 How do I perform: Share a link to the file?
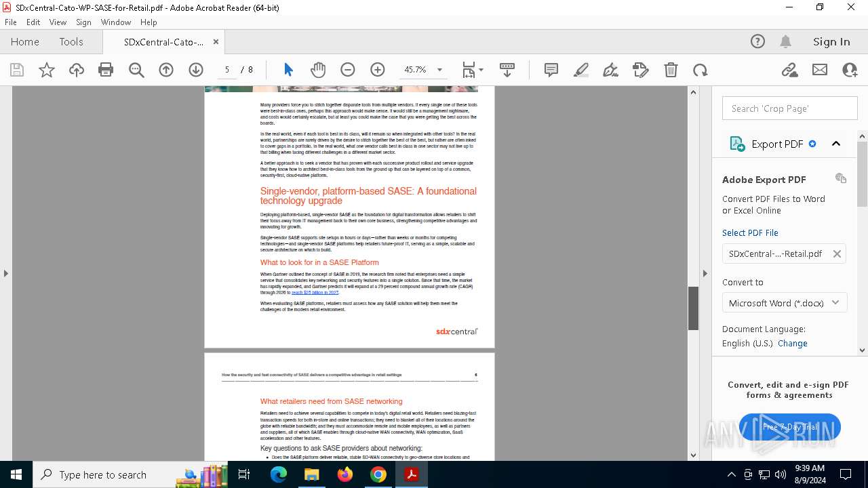pos(789,70)
